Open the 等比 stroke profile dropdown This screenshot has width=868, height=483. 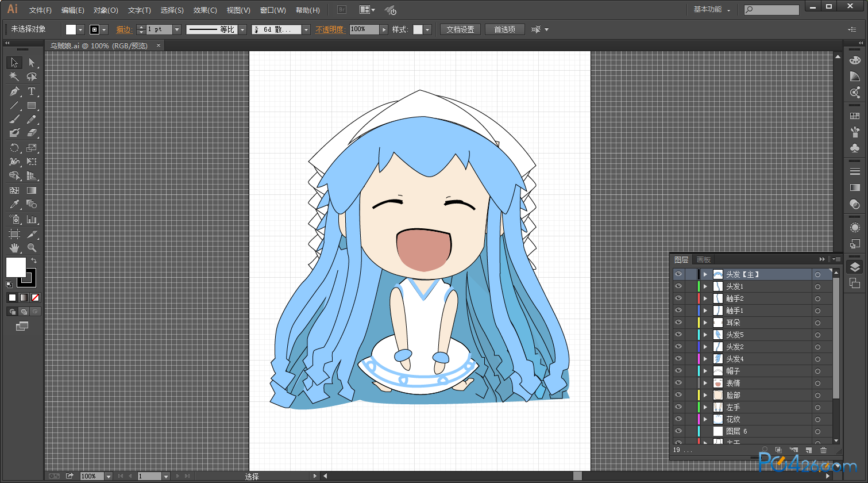click(x=242, y=29)
